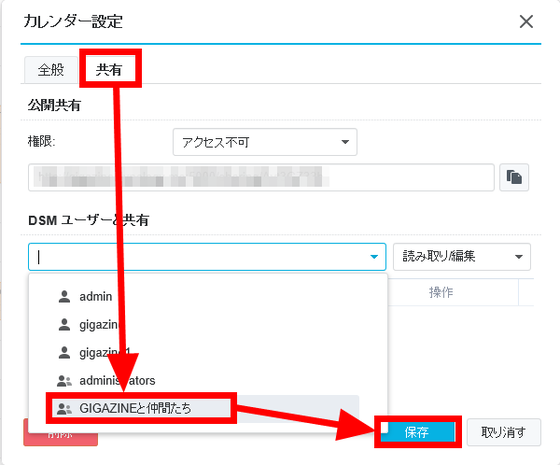
Task: Close the カレンダー設定 dialog with X
Action: pos(526,22)
